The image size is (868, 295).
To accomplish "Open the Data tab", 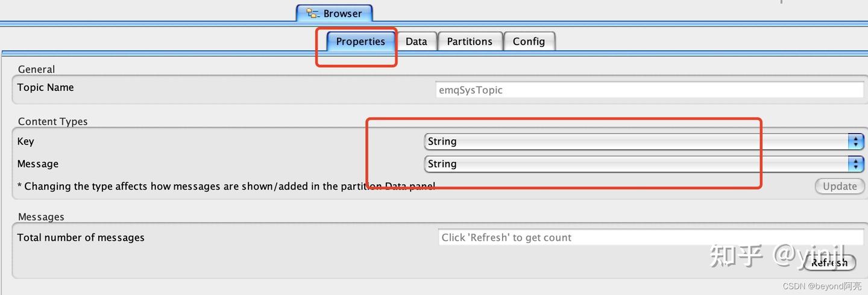I will coord(416,42).
